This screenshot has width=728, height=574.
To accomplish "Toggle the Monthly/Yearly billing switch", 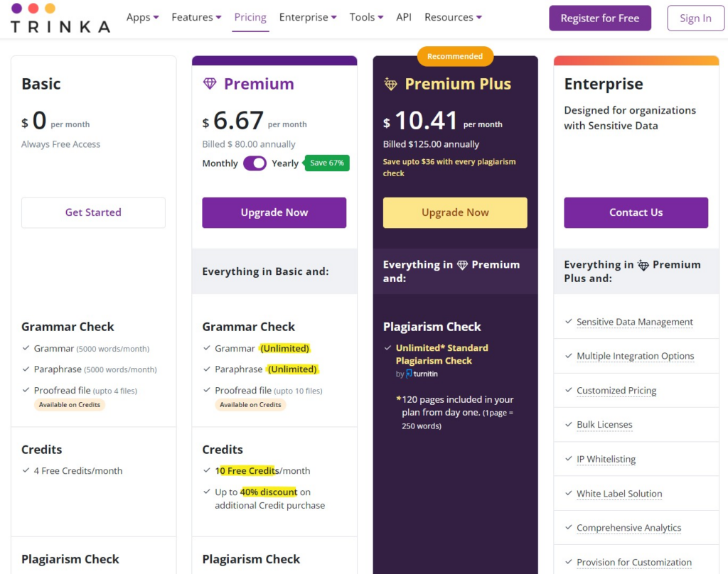I will [255, 163].
